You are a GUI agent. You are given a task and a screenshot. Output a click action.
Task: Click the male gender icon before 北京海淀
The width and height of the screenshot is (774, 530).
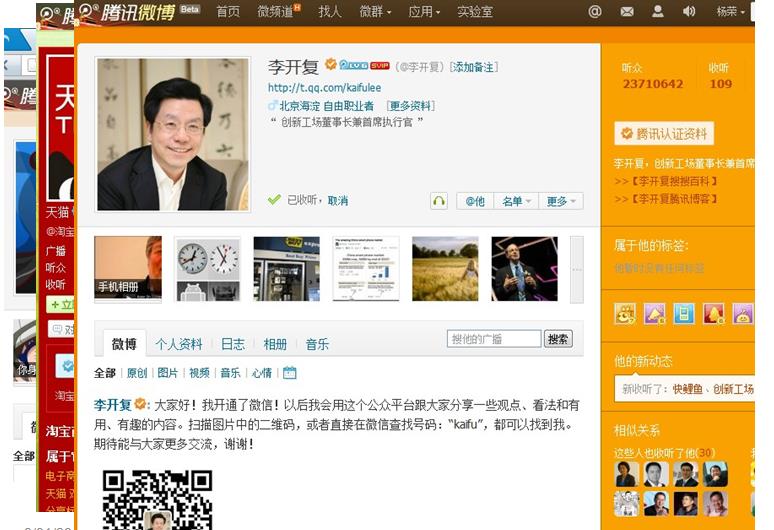272,105
